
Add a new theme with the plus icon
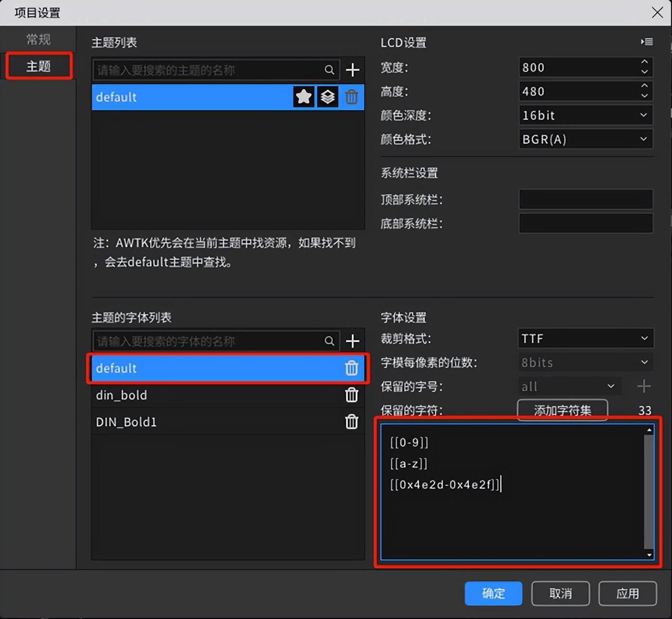(x=353, y=70)
